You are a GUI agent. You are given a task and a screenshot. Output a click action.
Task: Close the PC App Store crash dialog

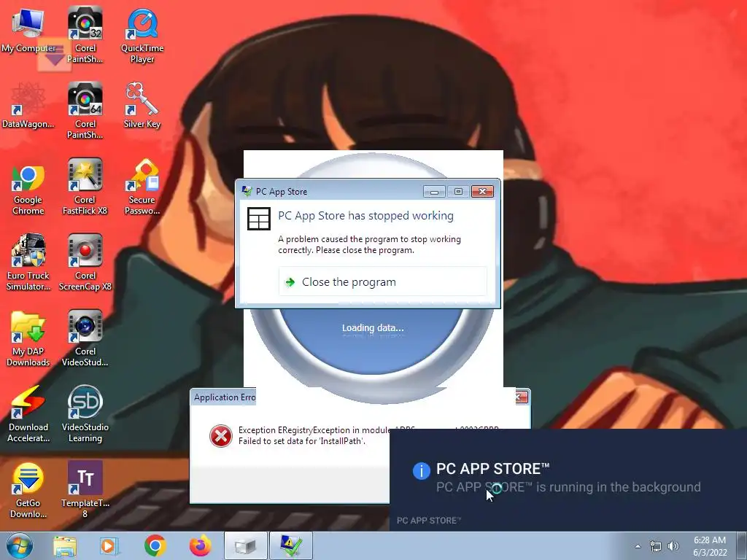[x=482, y=192]
